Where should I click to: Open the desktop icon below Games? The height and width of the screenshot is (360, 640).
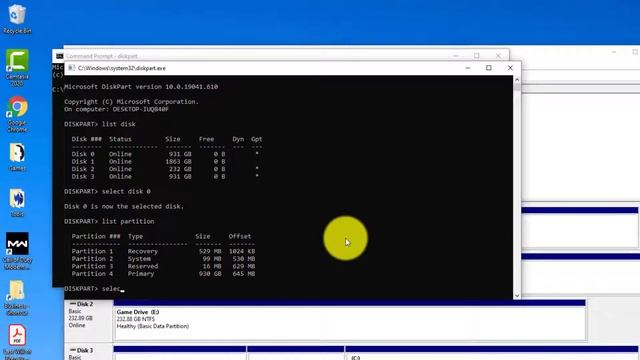pyautogui.click(x=17, y=202)
